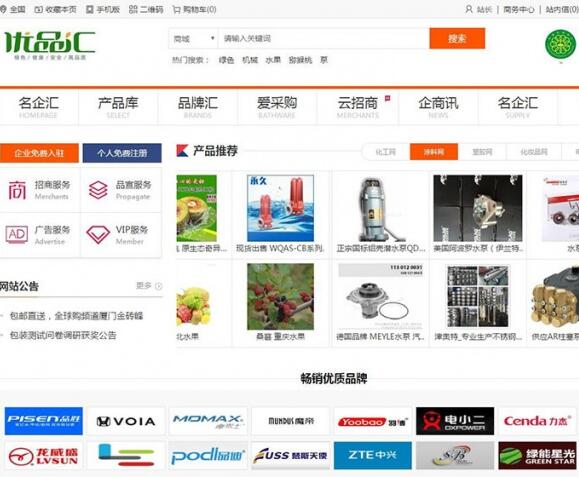This screenshot has width=579, height=477.
Task: Open 德国品牌 MEYLE水泵 product thumbnail
Action: (381, 296)
